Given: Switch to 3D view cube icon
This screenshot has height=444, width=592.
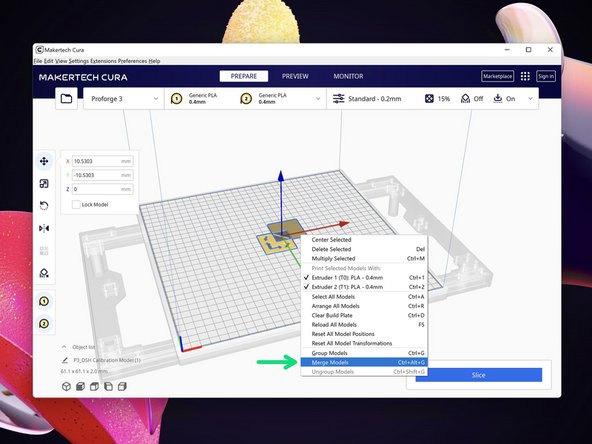Looking at the screenshot, I should click(x=66, y=386).
